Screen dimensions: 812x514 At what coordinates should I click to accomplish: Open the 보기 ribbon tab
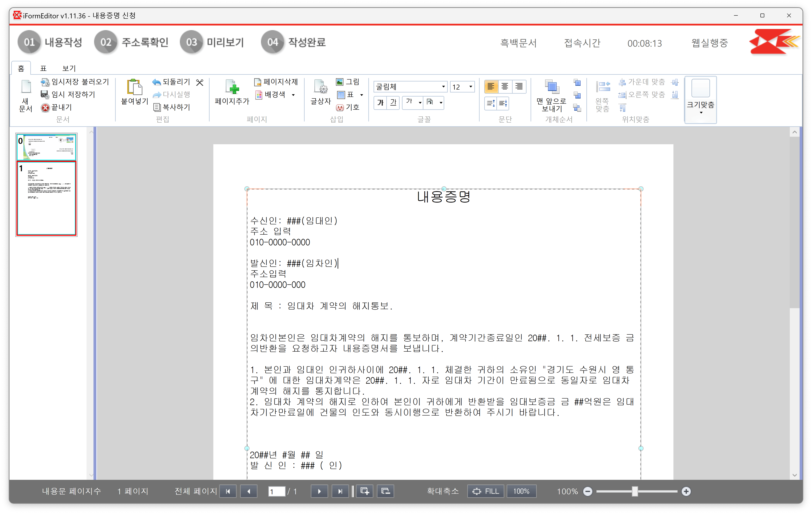[69, 68]
